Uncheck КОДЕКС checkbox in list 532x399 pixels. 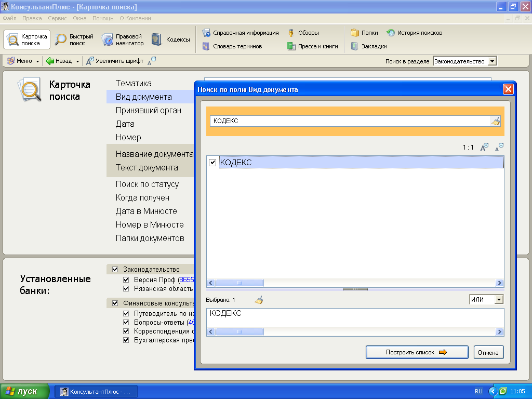tap(212, 163)
